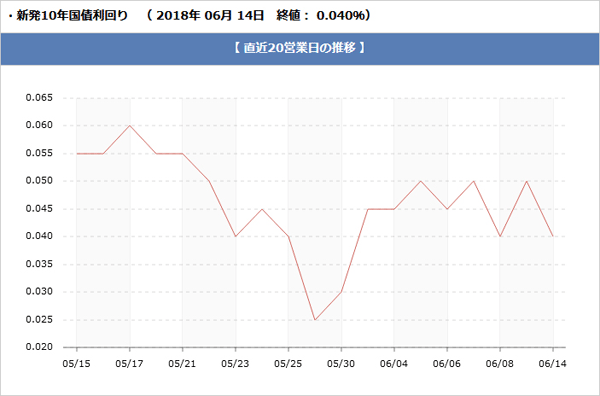Click y-axis label 0.035

39,264
